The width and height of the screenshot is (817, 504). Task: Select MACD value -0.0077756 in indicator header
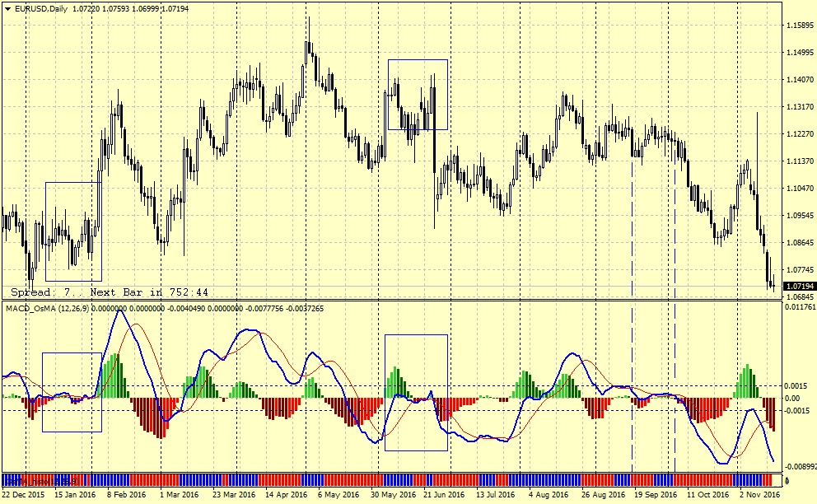(264, 309)
